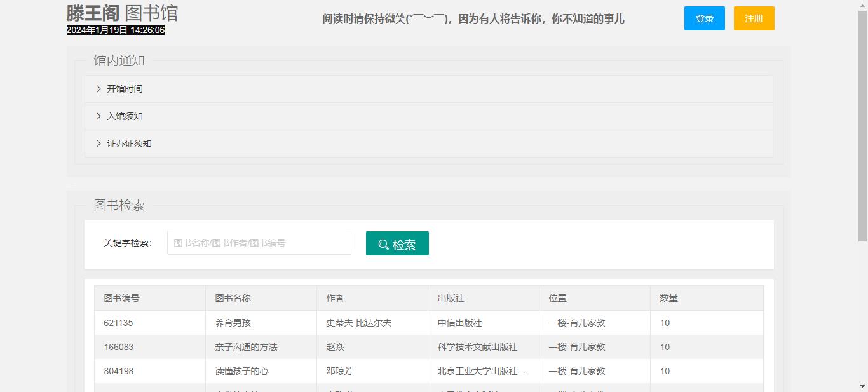The image size is (868, 392).
Task: Click the 关键字检索 label
Action: click(128, 243)
